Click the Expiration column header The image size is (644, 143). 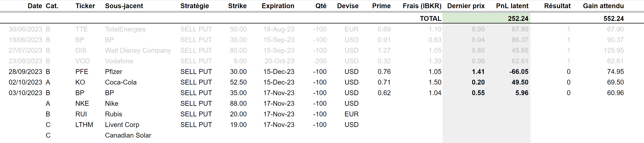278,6
